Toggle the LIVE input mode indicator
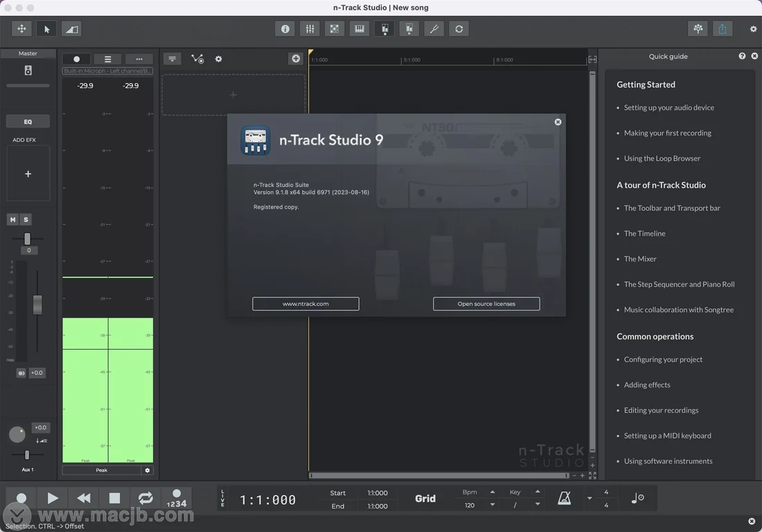The height and width of the screenshot is (532, 762). [222, 499]
